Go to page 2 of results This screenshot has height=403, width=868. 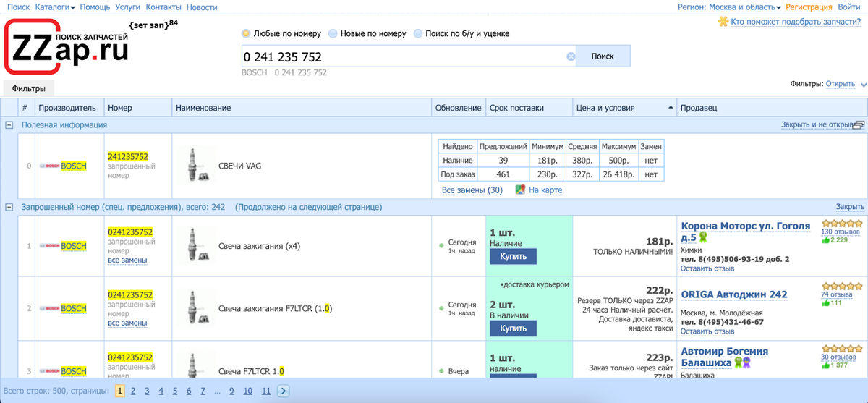pos(134,391)
